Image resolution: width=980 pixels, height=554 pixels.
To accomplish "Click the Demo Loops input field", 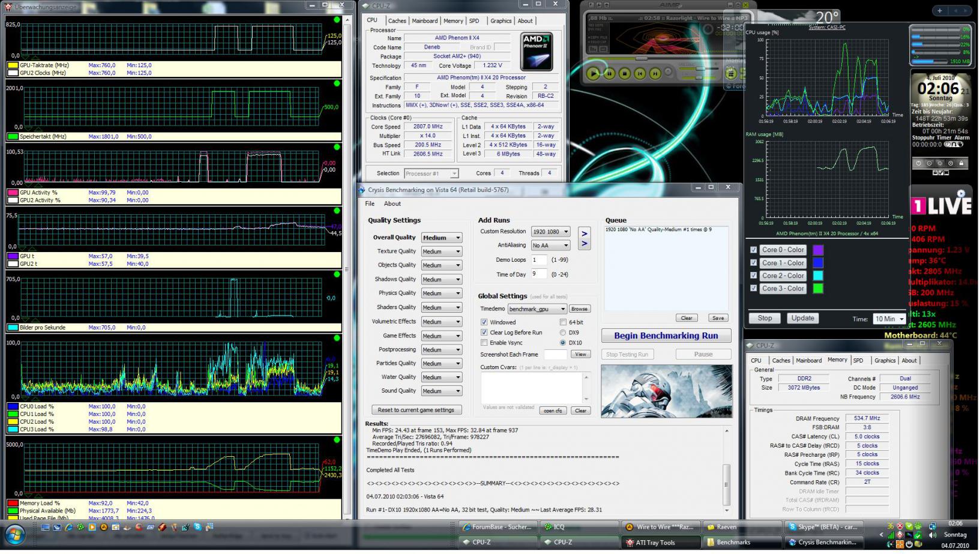I will (x=539, y=260).
